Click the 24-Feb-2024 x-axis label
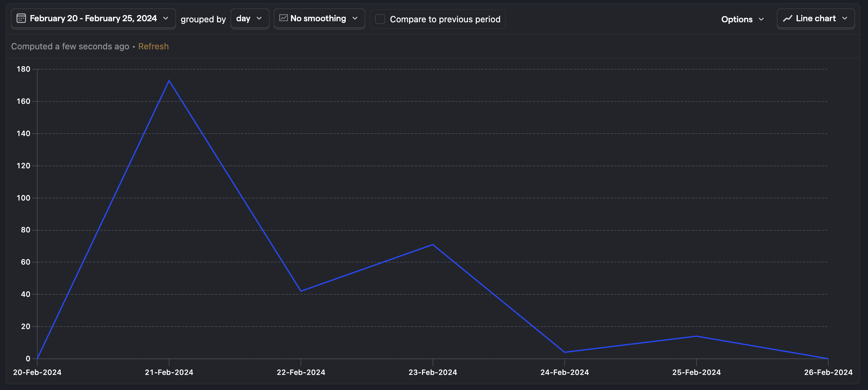This screenshot has height=390, width=868. pos(565,373)
